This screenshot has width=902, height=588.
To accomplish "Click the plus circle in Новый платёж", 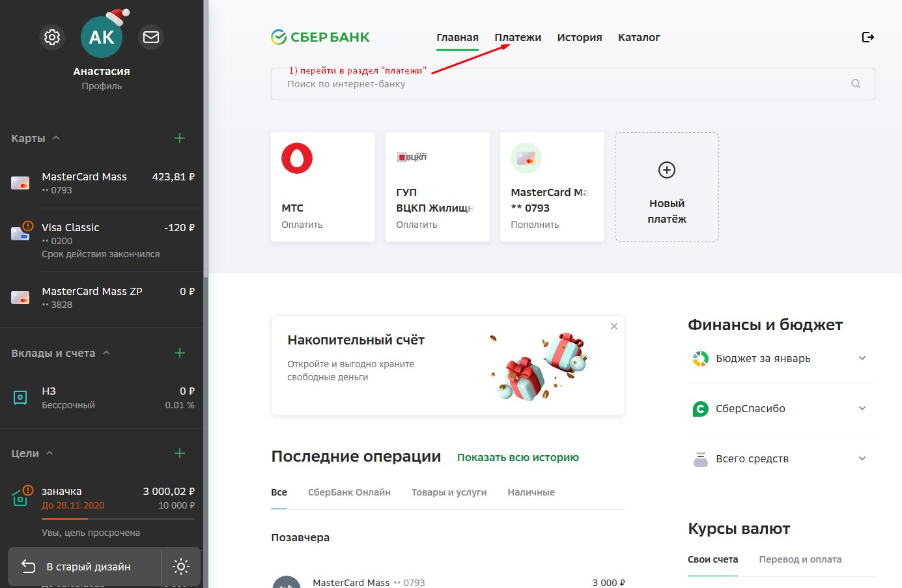I will 667,170.
